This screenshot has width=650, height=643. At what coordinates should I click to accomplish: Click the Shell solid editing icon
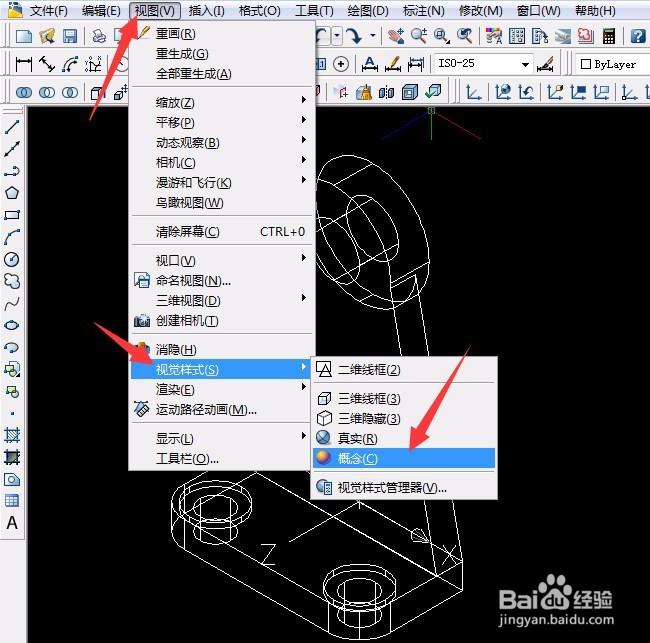[410, 92]
